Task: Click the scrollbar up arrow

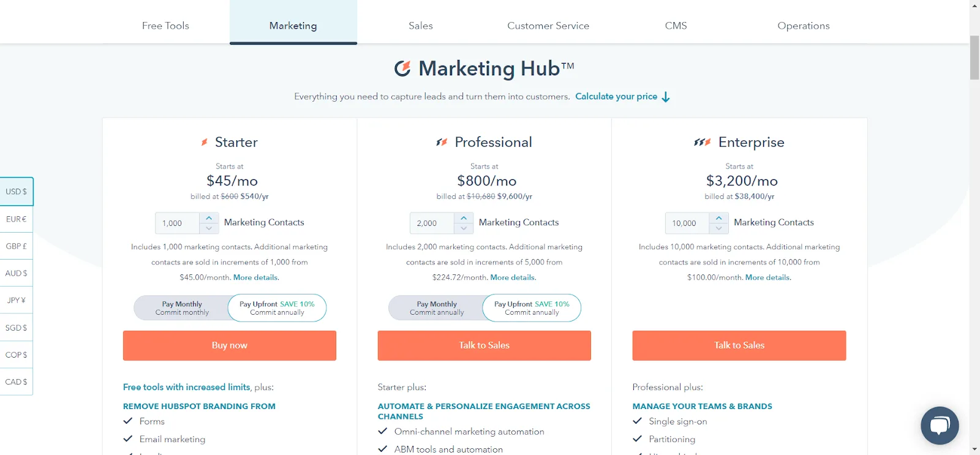Action: pyautogui.click(x=974, y=5)
